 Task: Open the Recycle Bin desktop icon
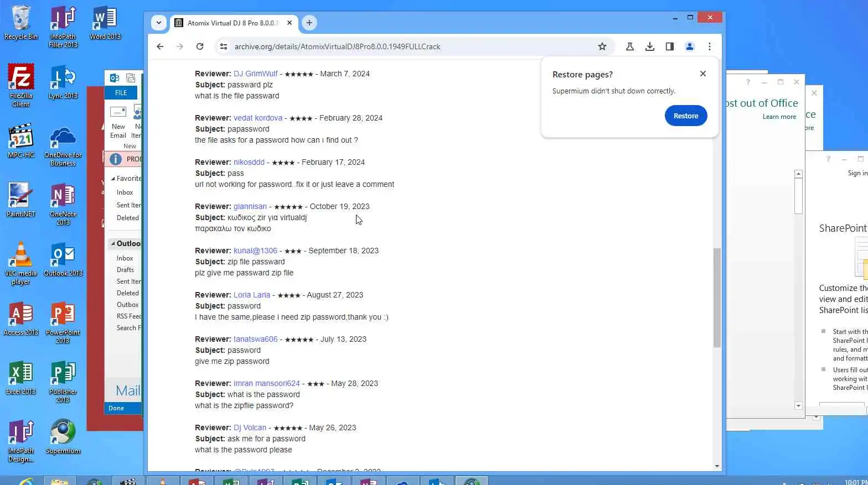click(21, 23)
